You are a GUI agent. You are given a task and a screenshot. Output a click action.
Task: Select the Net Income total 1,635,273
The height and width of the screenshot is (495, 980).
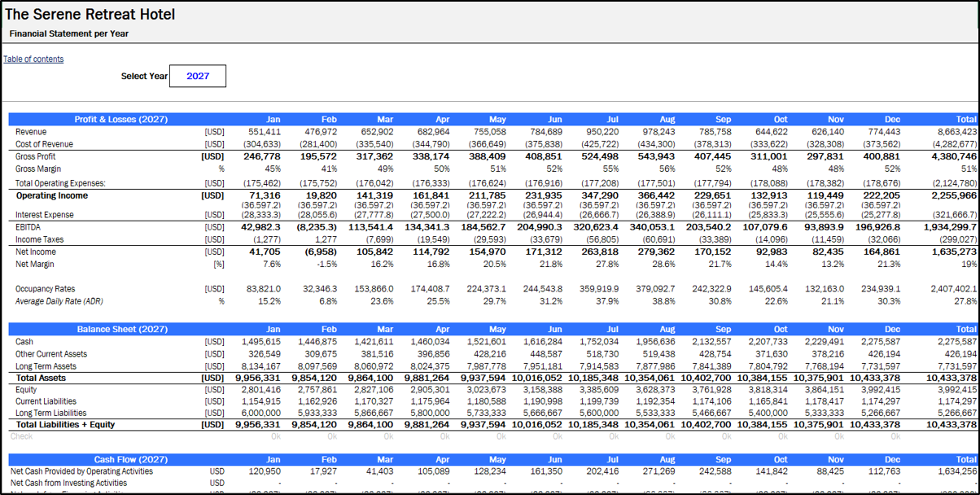(956, 252)
